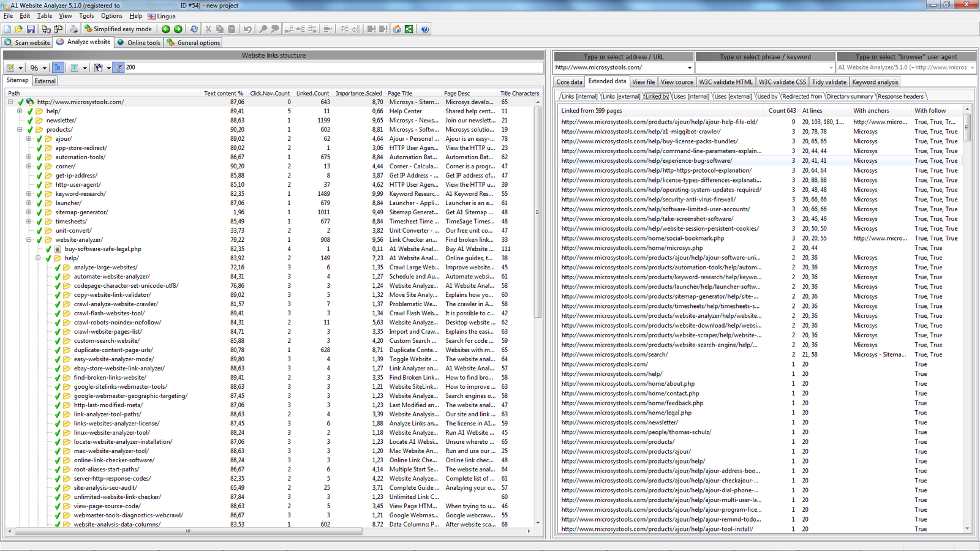Select the Redirected from sub-tab
The image size is (980, 551).
click(x=802, y=96)
